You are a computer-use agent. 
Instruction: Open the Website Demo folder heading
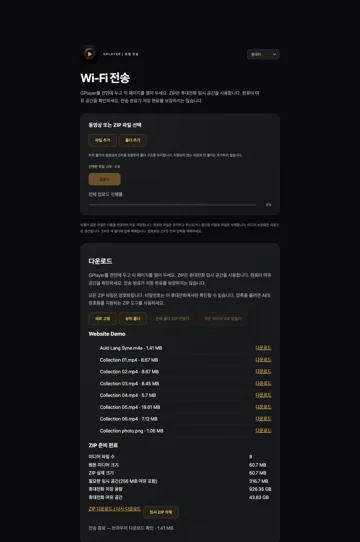point(107,334)
